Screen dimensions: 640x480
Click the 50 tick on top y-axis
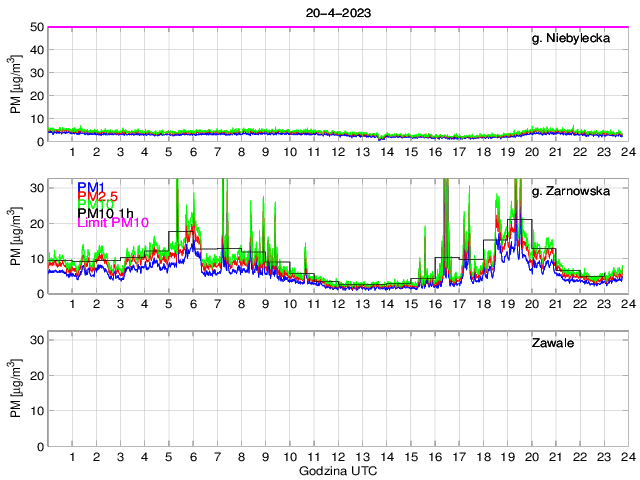(36, 27)
